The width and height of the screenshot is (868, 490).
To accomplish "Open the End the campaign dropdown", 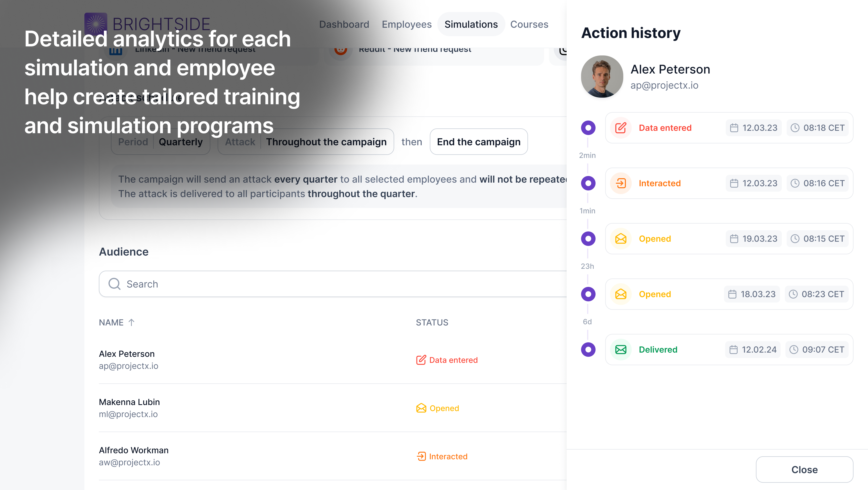I will point(478,142).
